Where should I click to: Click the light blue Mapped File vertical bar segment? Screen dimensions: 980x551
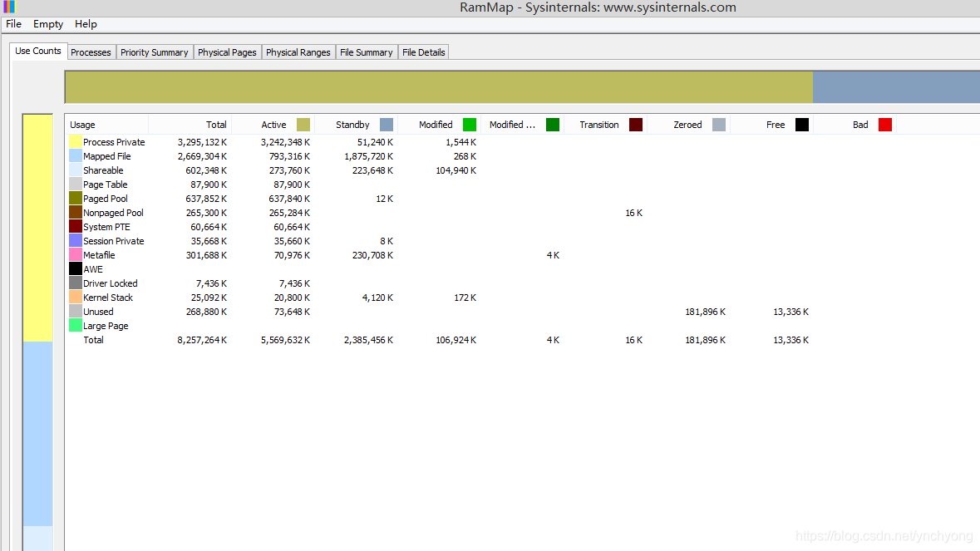pos(37,434)
